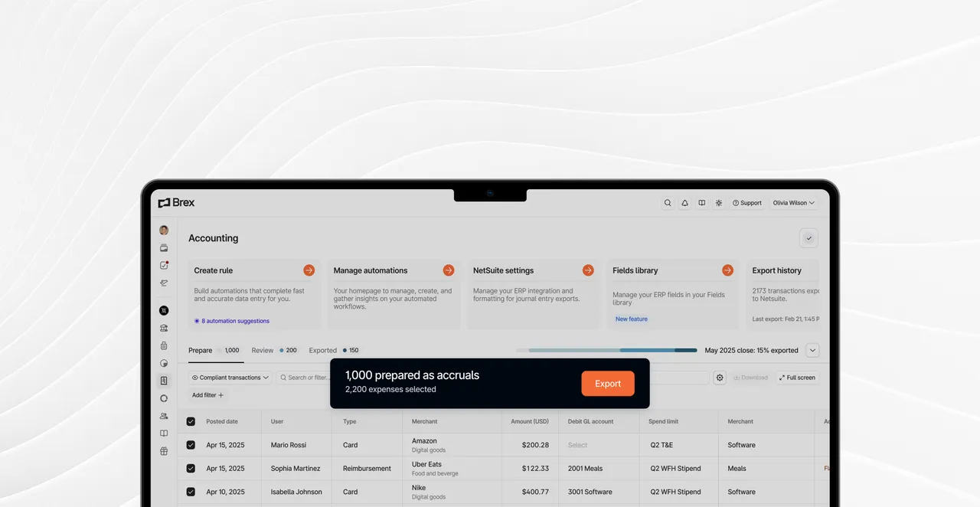Click the Download button

(x=750, y=378)
